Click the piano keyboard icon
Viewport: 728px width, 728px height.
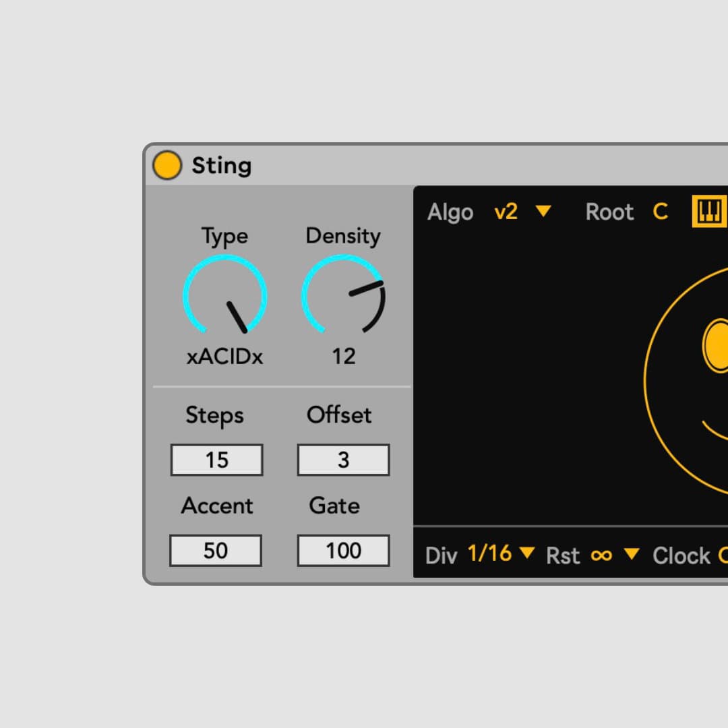pos(712,211)
